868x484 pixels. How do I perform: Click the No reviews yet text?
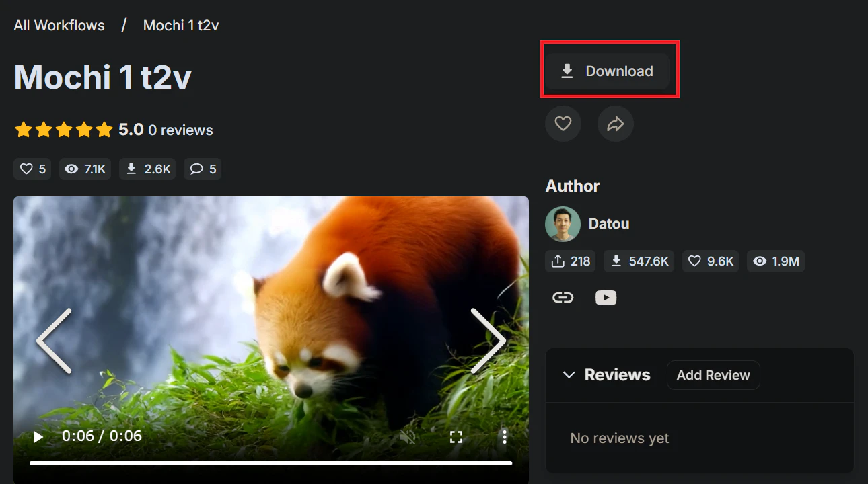point(620,438)
